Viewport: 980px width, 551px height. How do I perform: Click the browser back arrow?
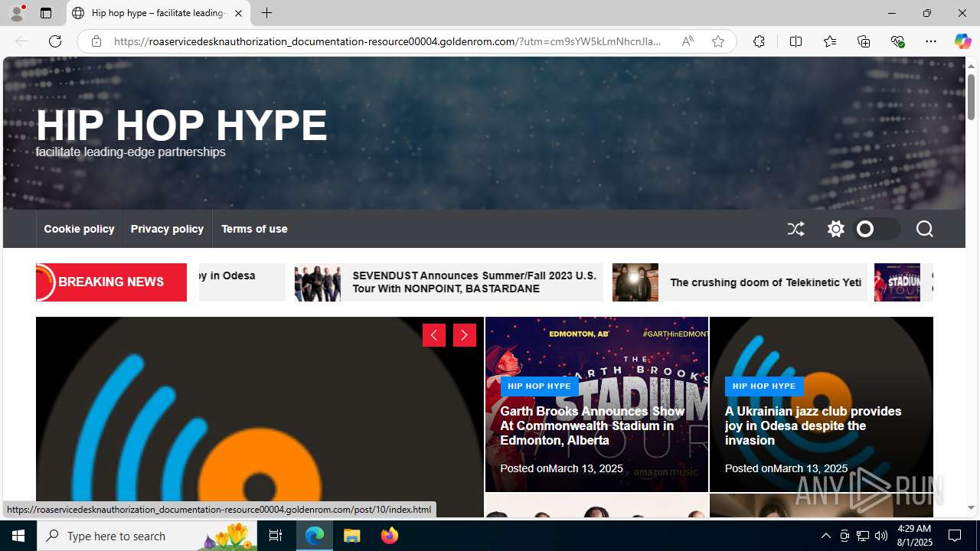(x=21, y=41)
